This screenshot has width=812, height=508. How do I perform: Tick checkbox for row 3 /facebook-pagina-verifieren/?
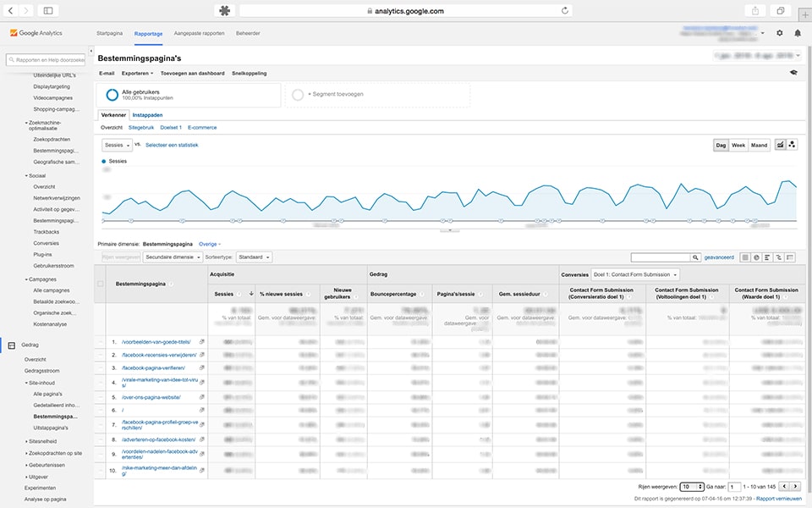click(101, 368)
